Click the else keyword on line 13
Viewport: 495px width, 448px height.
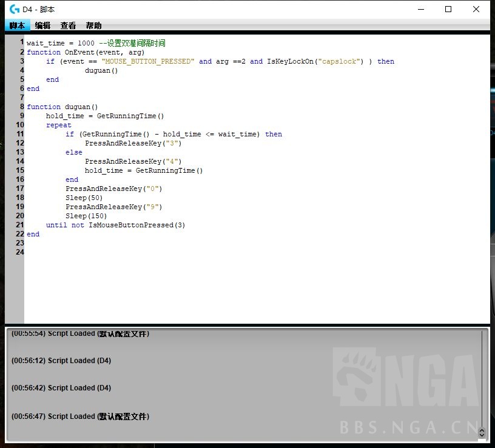[x=74, y=152]
